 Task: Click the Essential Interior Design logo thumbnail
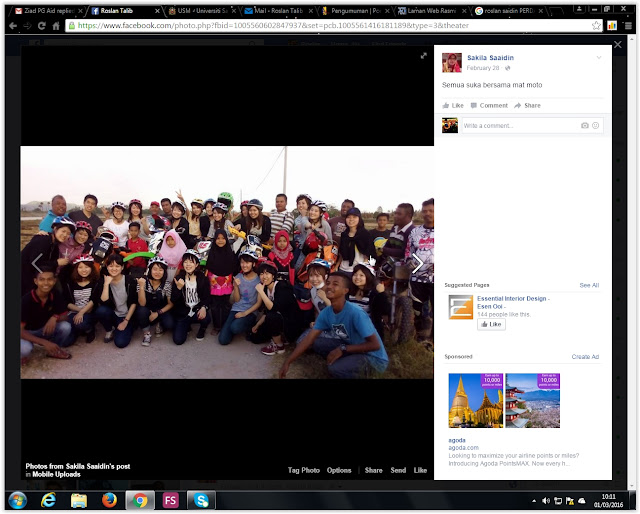click(x=460, y=307)
